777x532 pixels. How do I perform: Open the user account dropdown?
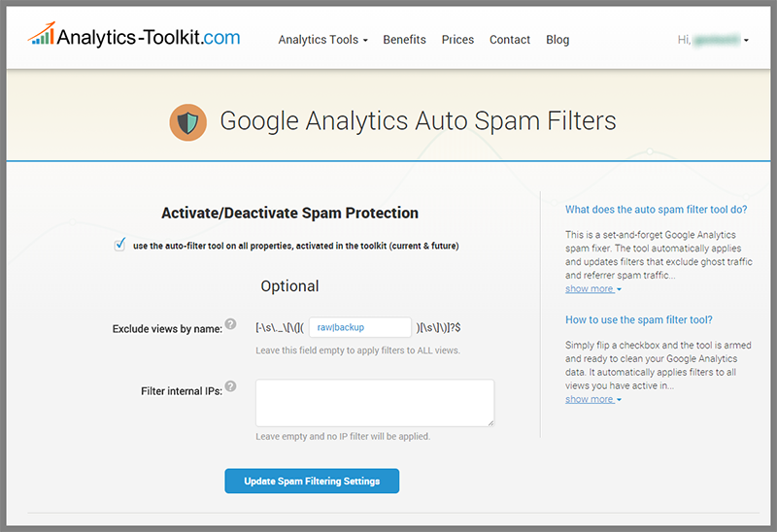point(713,40)
